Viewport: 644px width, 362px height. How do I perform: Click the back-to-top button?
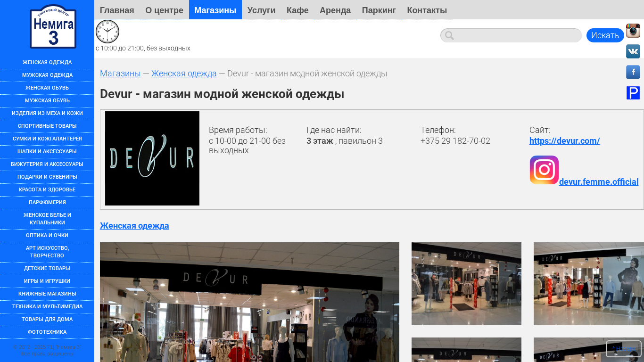pos(624,349)
